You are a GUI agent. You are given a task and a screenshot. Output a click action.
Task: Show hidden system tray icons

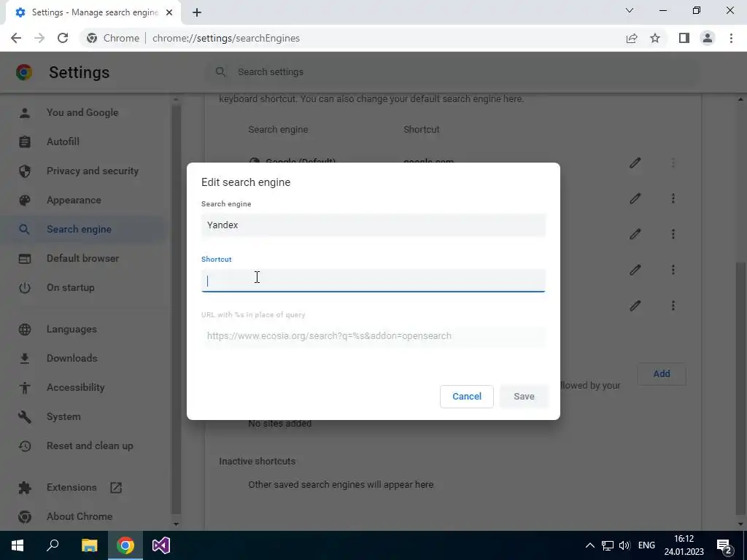589,545
